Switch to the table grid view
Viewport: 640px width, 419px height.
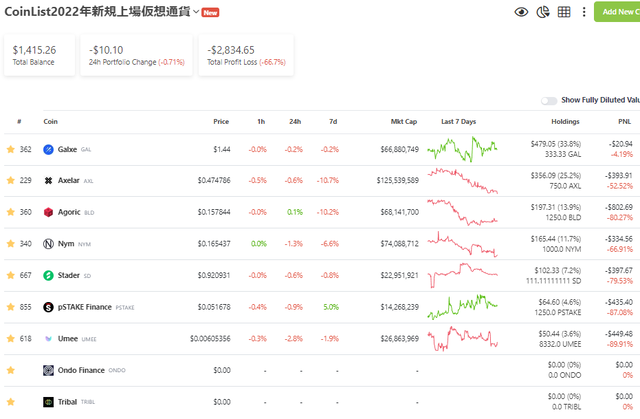click(564, 12)
